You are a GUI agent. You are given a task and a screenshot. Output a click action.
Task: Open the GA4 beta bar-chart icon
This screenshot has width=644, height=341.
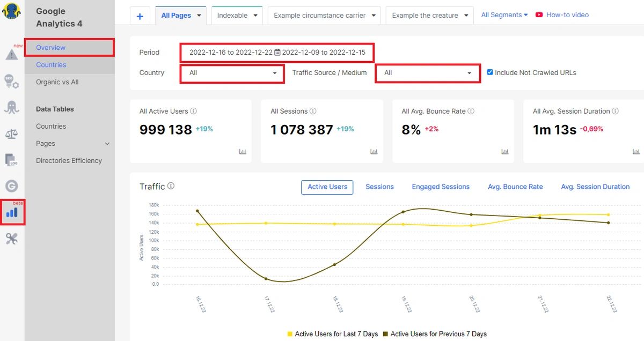coord(12,213)
